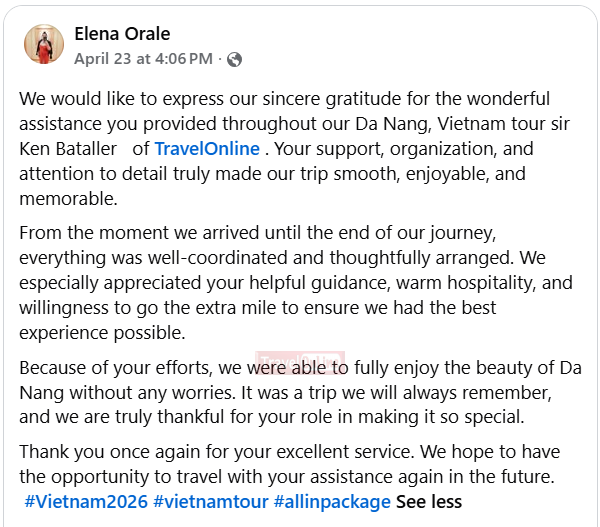Open the TravelOnline page mention

[207, 148]
